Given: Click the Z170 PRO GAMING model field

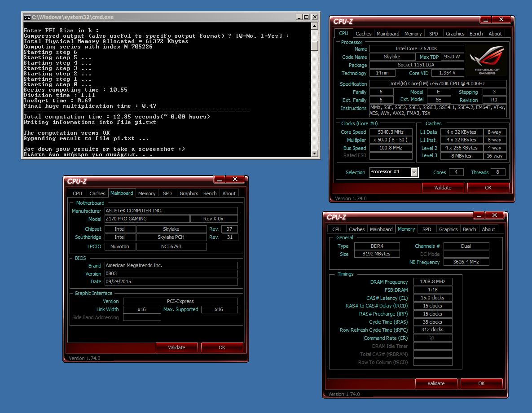Looking at the screenshot, I should (147, 219).
